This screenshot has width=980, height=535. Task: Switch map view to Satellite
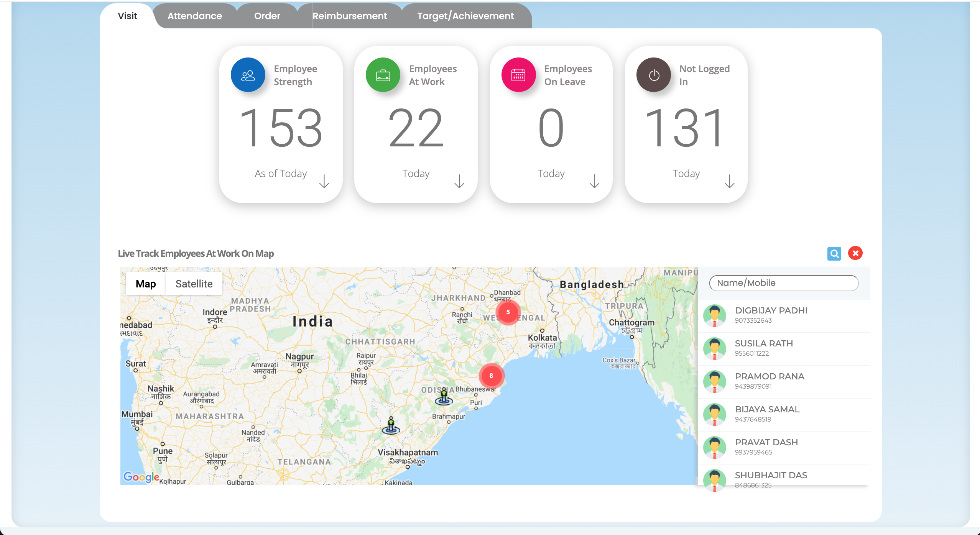tap(194, 284)
